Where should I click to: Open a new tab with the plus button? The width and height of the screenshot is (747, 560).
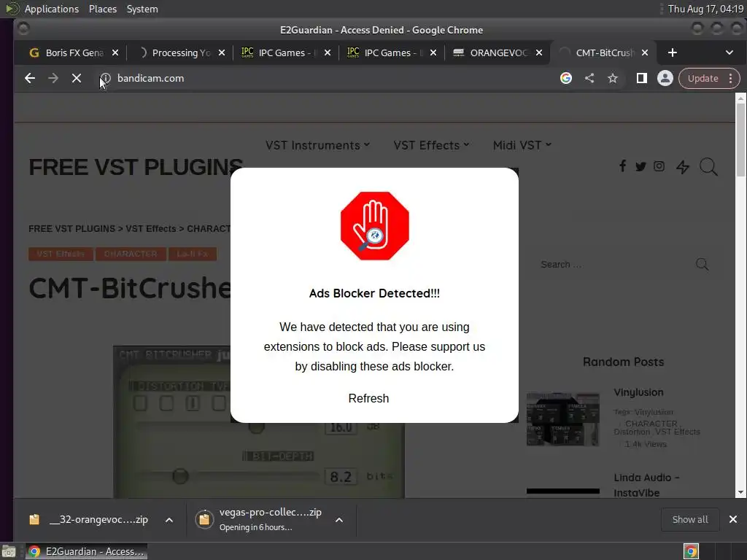(x=672, y=52)
